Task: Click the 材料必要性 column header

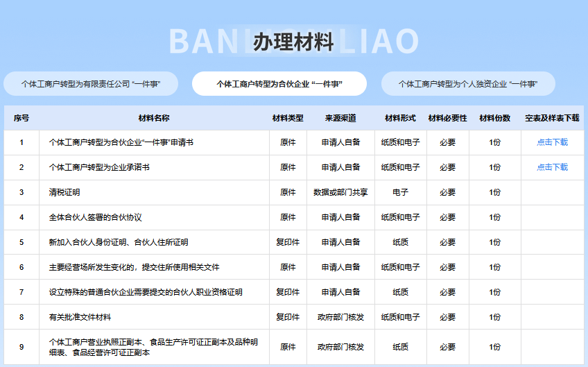Action: tap(447, 118)
